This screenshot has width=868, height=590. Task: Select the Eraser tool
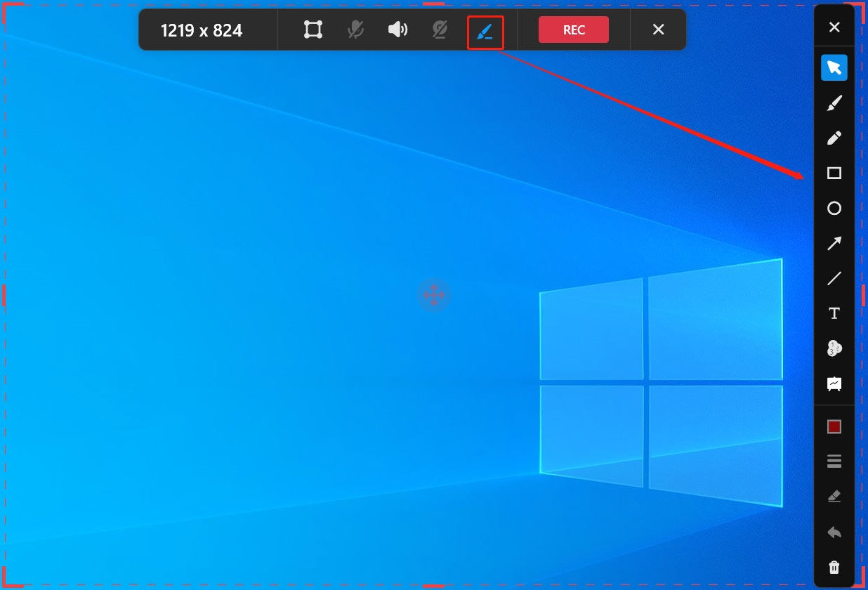click(x=834, y=496)
